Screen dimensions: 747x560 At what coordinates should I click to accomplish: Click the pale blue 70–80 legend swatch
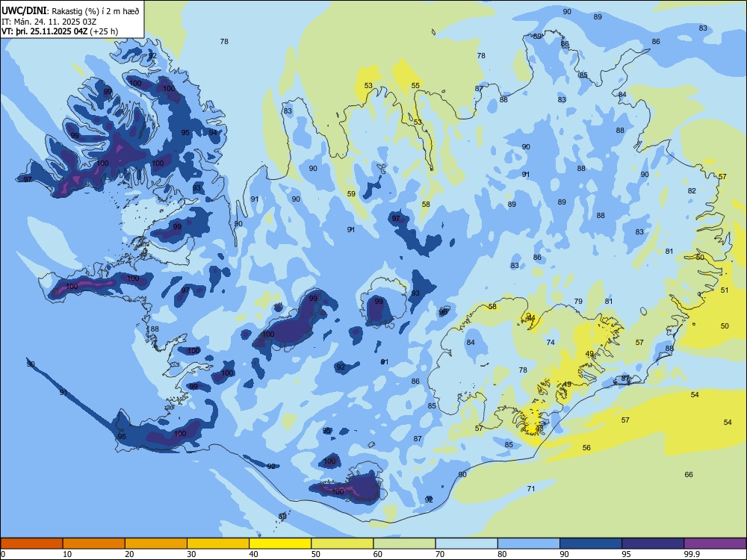coord(467,544)
